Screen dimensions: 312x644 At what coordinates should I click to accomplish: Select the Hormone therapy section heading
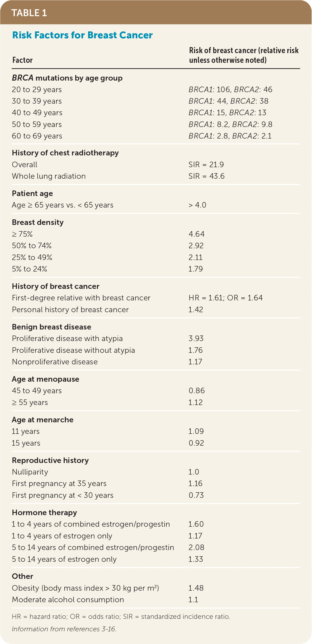45,513
